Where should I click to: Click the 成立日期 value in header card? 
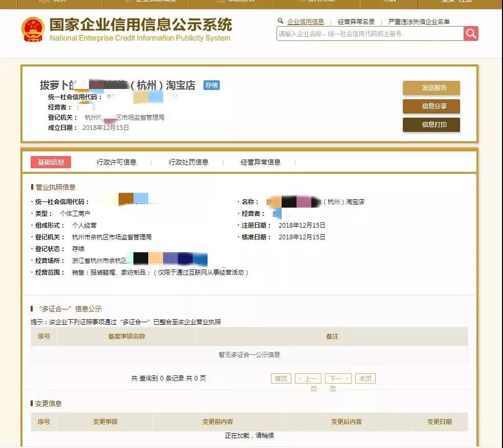[x=105, y=128]
